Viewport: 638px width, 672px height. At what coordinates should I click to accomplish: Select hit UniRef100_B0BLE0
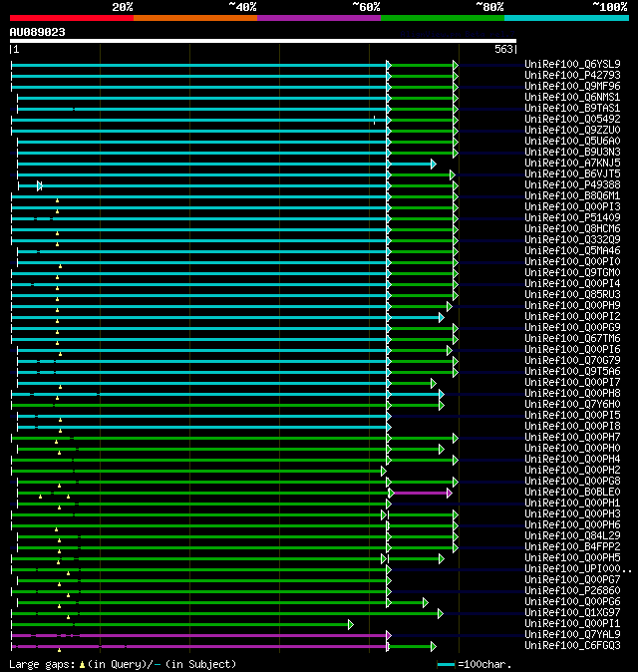coord(572,492)
